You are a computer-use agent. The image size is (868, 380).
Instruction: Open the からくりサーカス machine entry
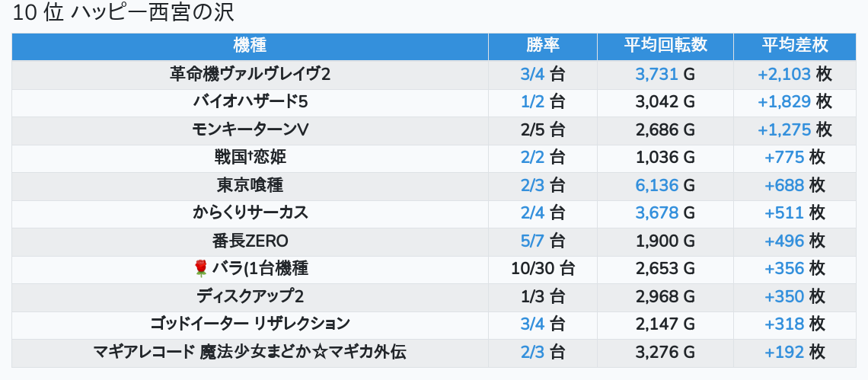point(250,213)
